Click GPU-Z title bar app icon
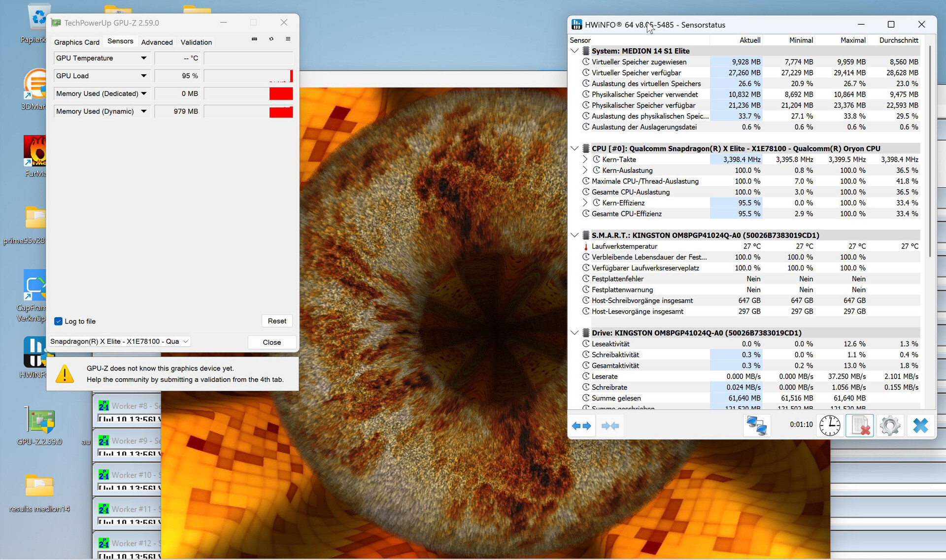946x560 pixels. 56,23
